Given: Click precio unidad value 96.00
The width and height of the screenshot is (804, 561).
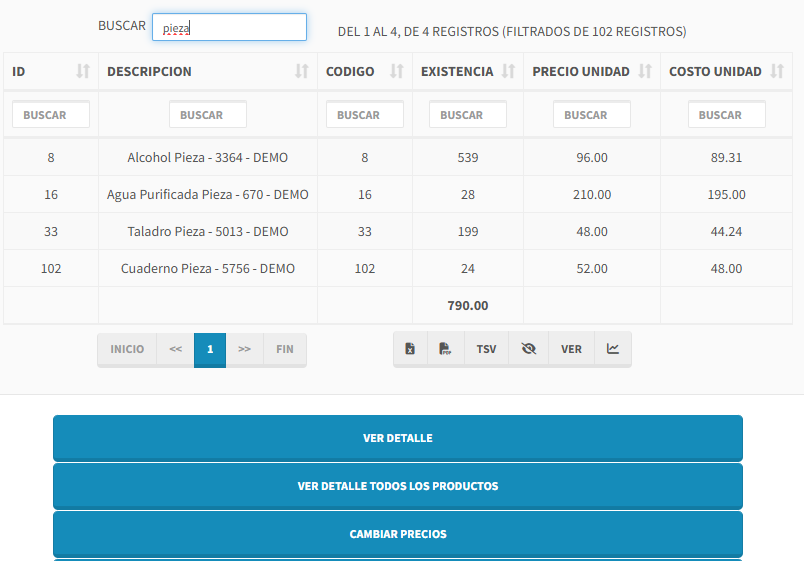Looking at the screenshot, I should (592, 157).
